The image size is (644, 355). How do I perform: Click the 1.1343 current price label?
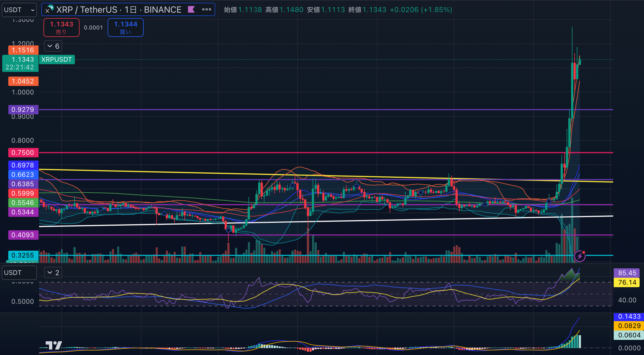click(x=23, y=59)
